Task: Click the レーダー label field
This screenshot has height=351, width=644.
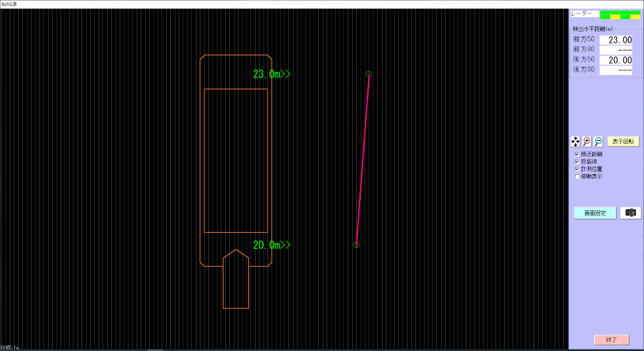Action: coord(584,14)
